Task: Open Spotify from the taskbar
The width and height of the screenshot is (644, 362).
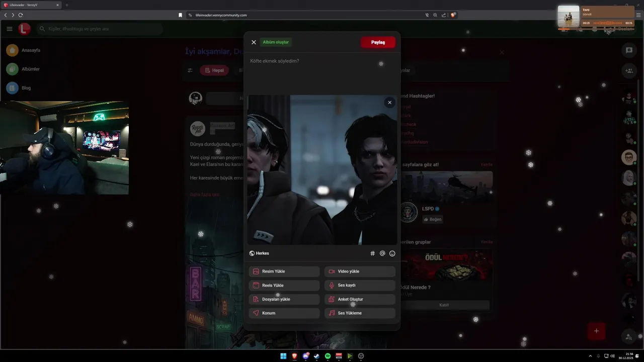Action: coord(328,356)
